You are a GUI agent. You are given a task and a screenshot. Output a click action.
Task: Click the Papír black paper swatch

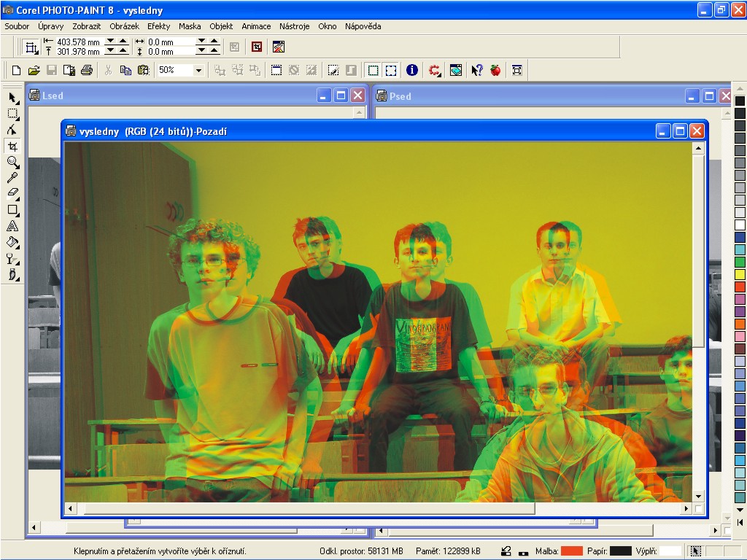tap(620, 551)
